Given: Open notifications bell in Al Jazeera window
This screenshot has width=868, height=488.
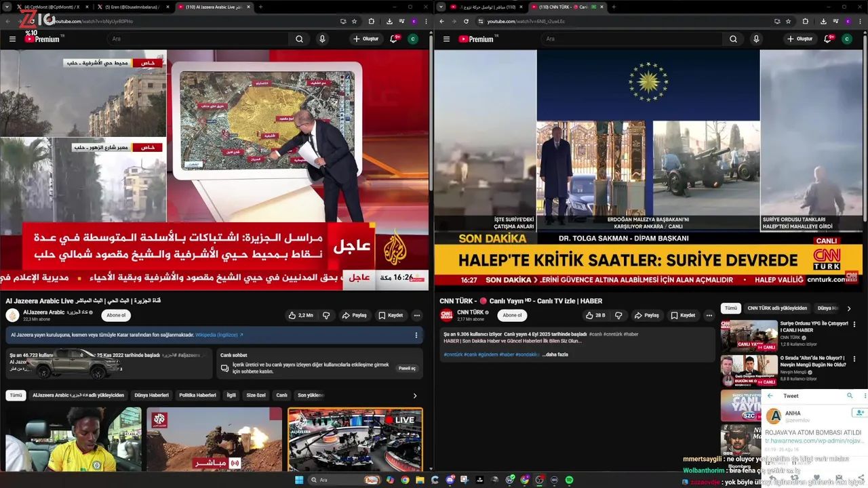Looking at the screenshot, I should pyautogui.click(x=393, y=39).
